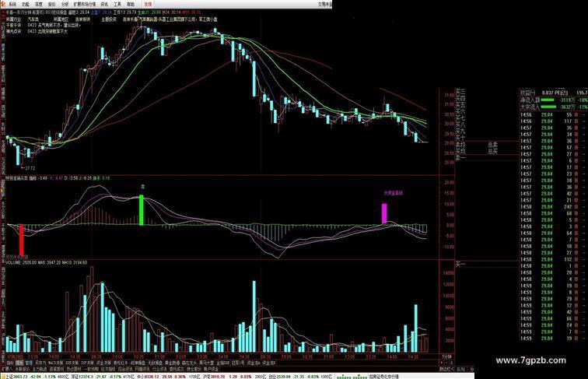Click the 净流入额 row in the right panel
Screen dimensions: 588x379
[554, 100]
